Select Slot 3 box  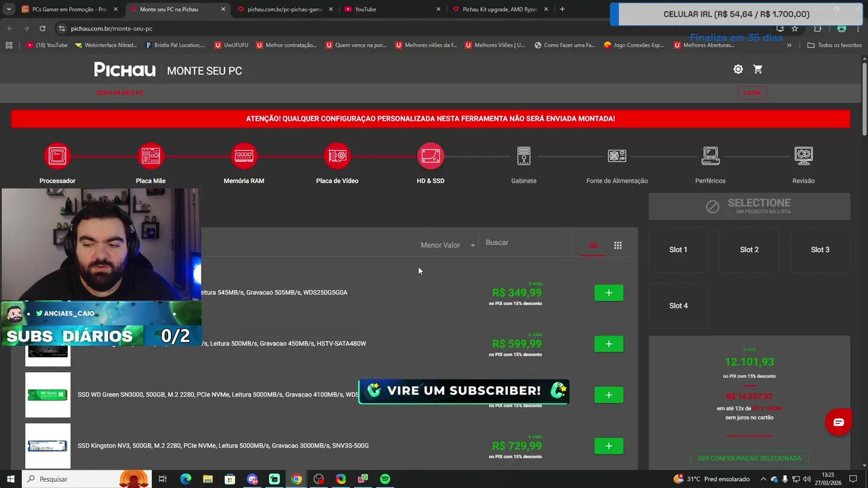point(820,249)
